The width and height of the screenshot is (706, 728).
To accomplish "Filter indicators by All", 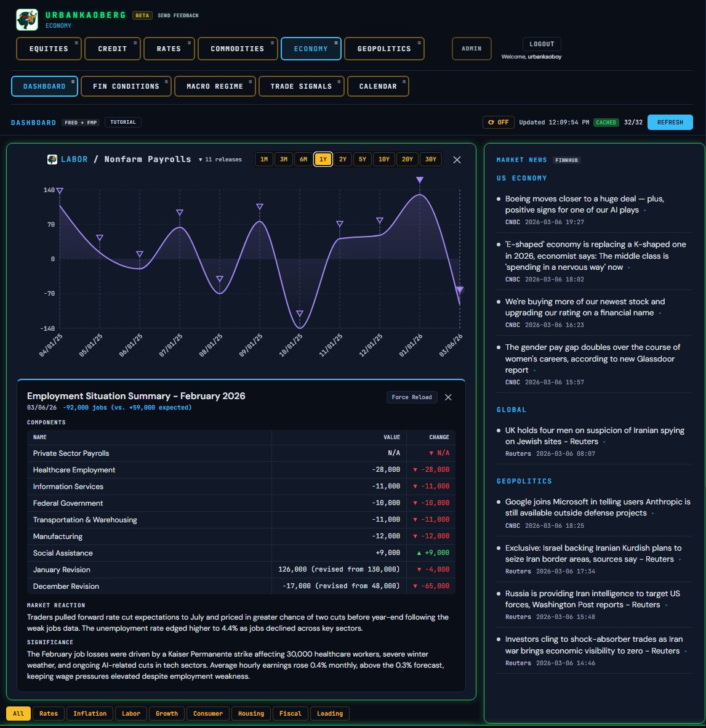I will 18,714.
